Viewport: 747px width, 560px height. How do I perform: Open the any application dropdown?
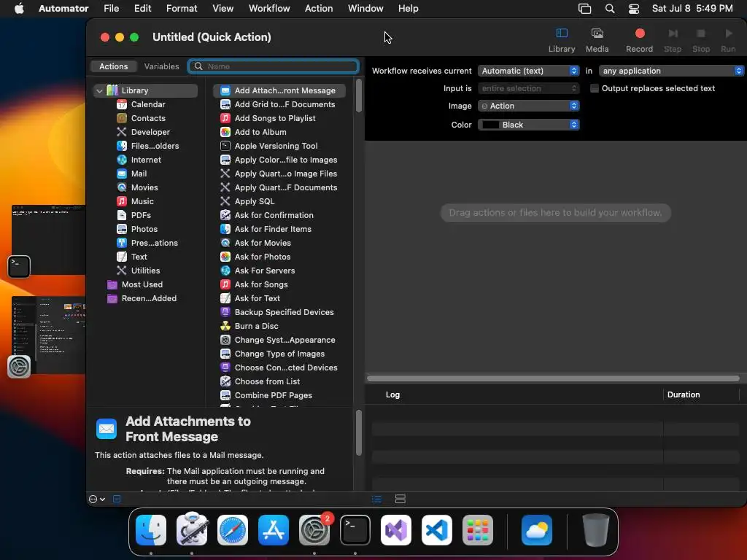(x=671, y=71)
